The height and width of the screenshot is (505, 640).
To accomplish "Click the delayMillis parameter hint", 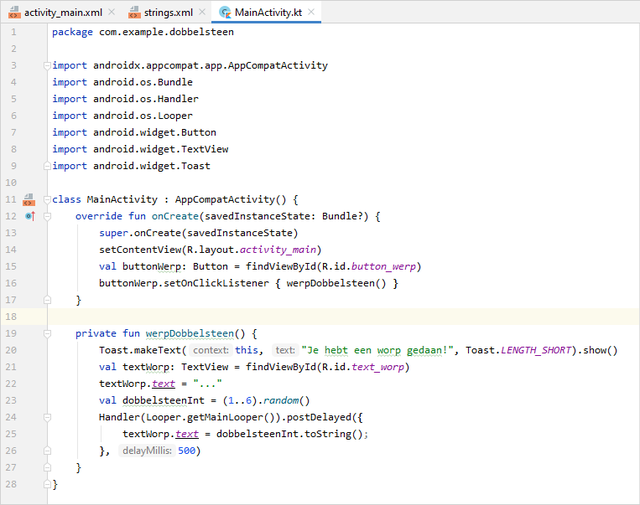I will click(x=146, y=451).
